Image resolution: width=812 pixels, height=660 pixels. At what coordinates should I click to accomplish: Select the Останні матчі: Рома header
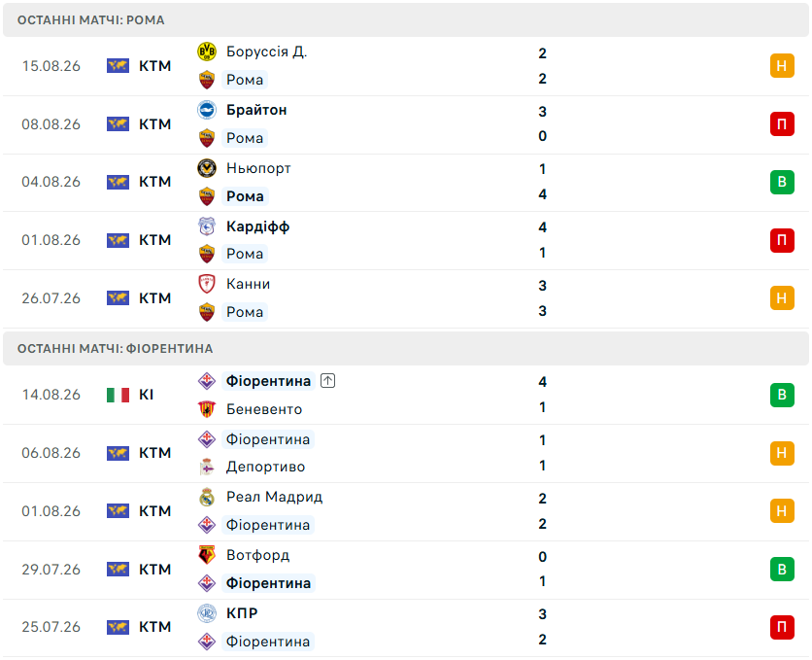[406, 20]
